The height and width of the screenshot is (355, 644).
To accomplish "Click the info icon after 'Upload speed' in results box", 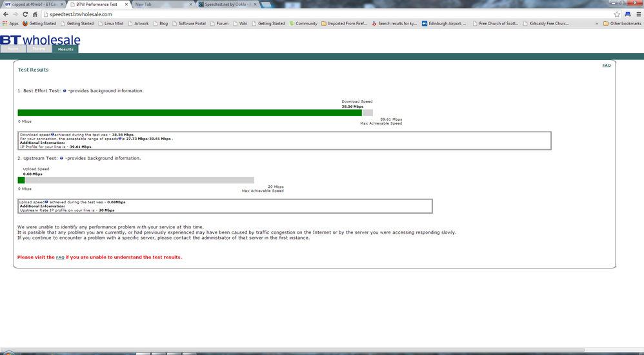I will pos(46,202).
